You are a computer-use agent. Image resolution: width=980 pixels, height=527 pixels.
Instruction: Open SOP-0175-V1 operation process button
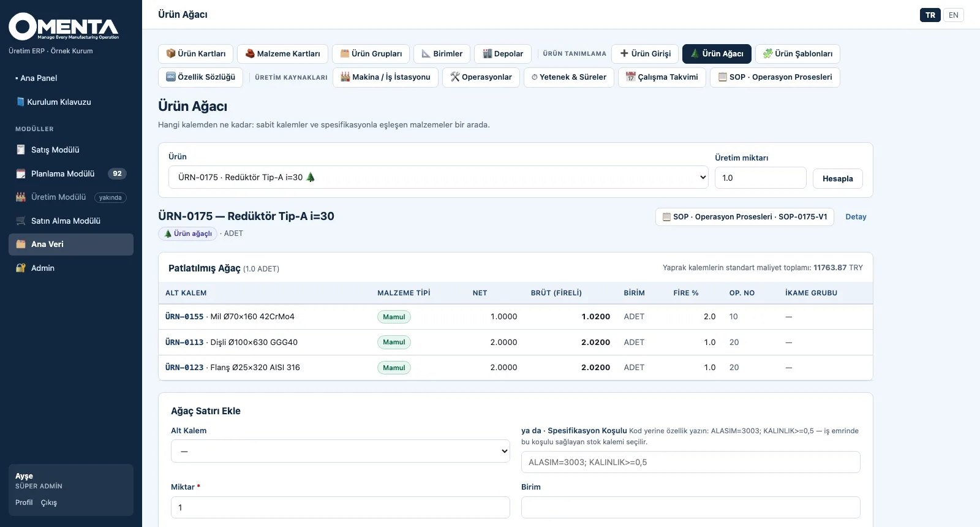745,217
